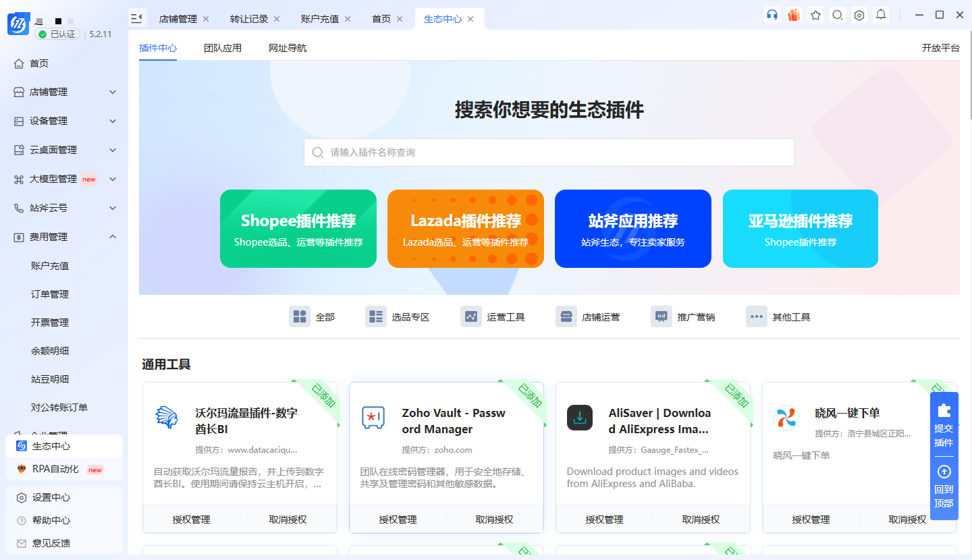
Task: Click the 首页 home icon in sidebar
Action: click(x=20, y=63)
